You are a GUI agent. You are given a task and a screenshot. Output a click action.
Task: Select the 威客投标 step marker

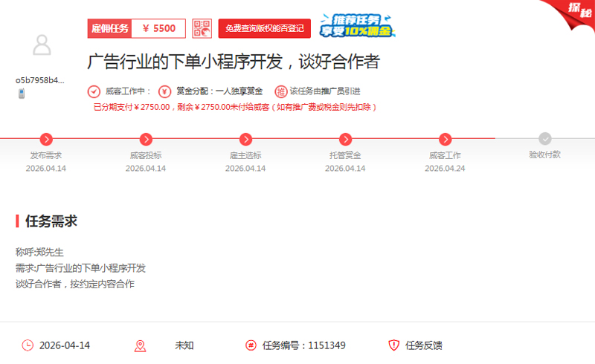coord(146,139)
